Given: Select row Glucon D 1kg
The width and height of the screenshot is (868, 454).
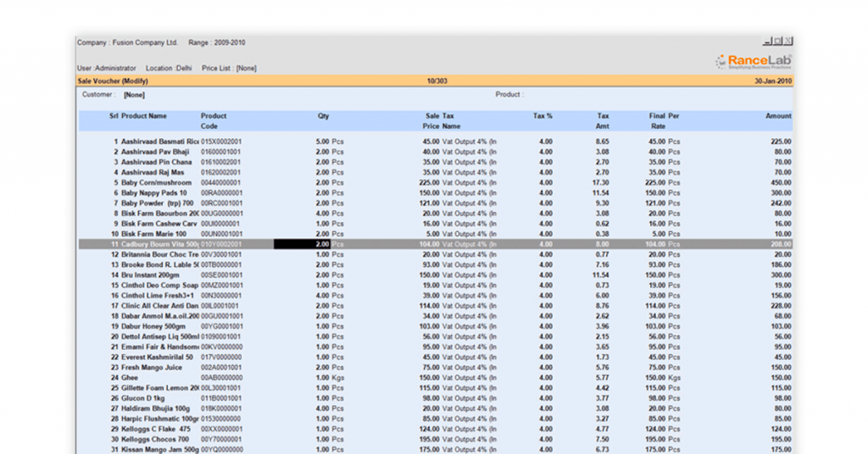Looking at the screenshot, I should [436, 398].
